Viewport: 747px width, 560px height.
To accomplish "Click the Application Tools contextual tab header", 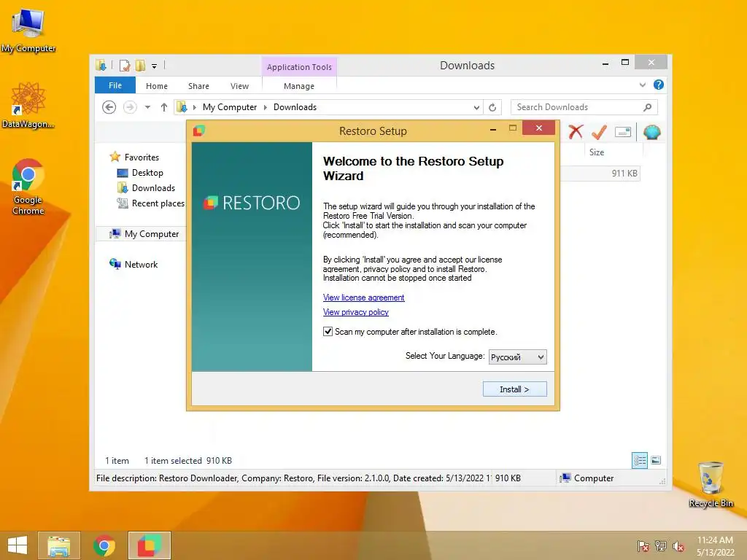I will coord(299,66).
